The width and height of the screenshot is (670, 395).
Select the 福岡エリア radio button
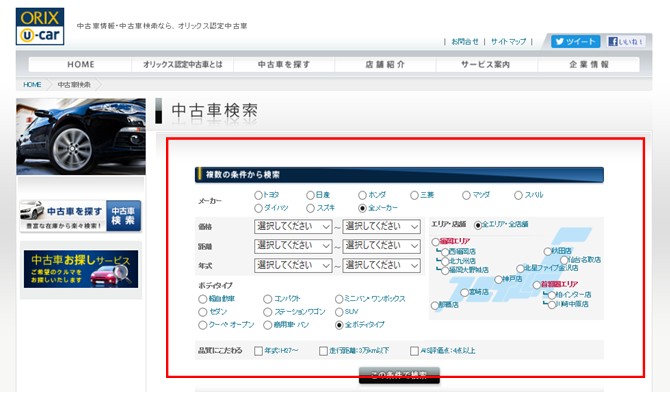coord(435,242)
